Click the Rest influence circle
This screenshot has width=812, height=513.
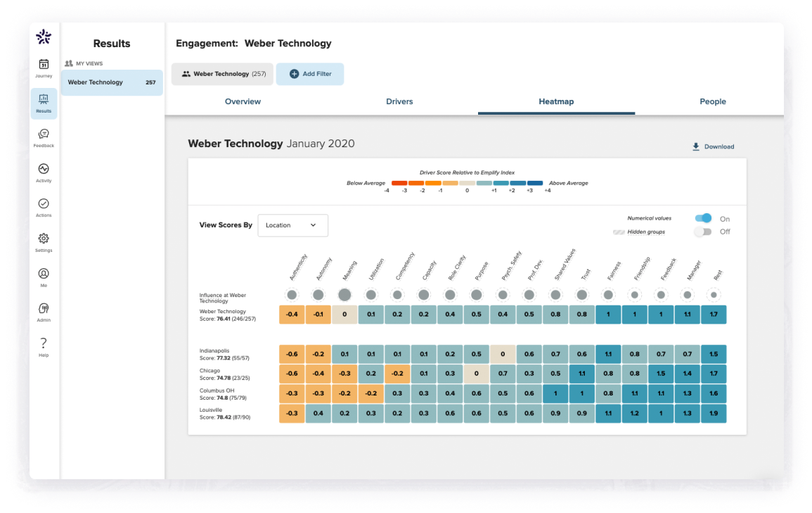[x=714, y=295]
